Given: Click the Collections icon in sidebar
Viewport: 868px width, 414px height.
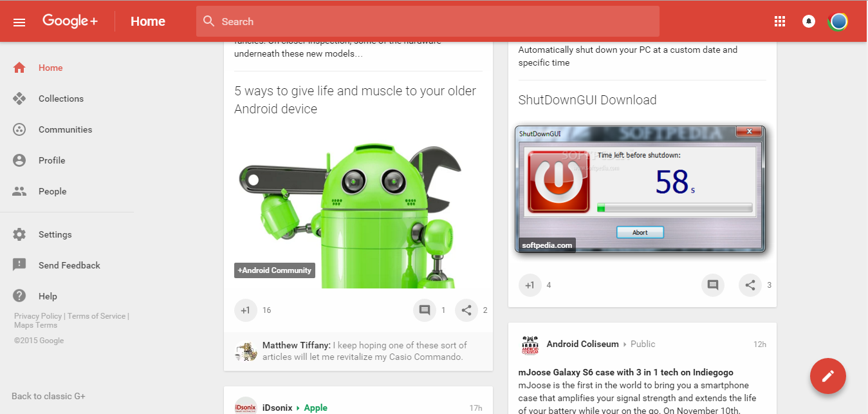Looking at the screenshot, I should tap(19, 99).
